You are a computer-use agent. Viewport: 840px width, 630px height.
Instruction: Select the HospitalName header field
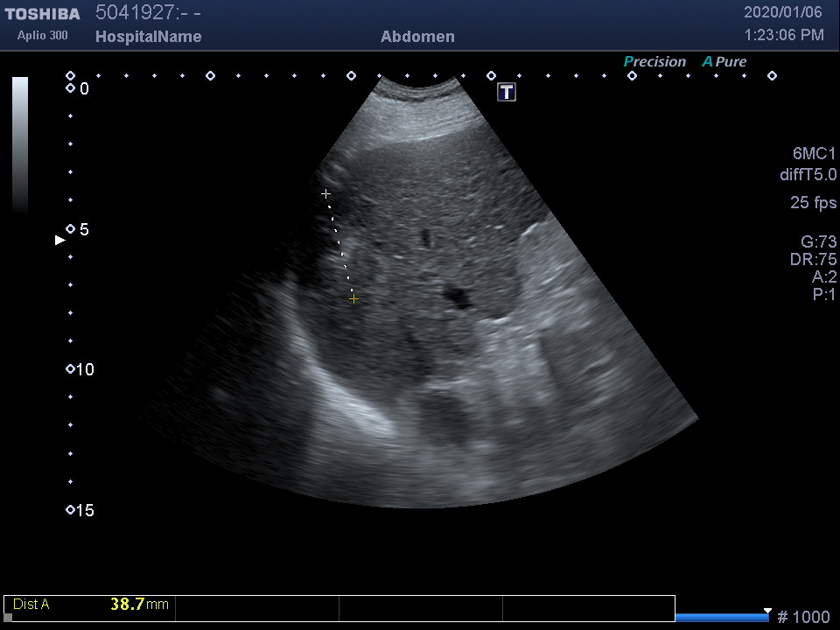(x=148, y=37)
